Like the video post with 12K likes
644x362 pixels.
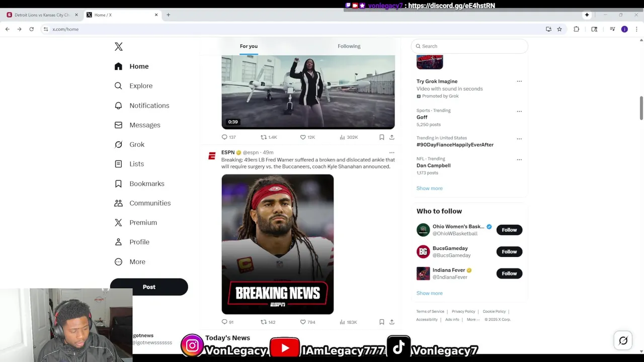point(307,137)
